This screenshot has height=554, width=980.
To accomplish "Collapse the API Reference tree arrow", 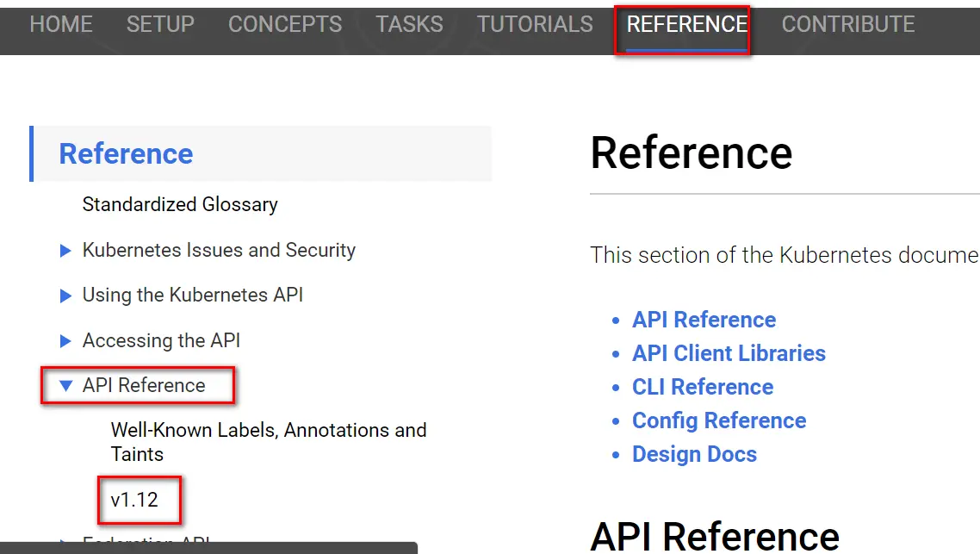I will click(65, 386).
